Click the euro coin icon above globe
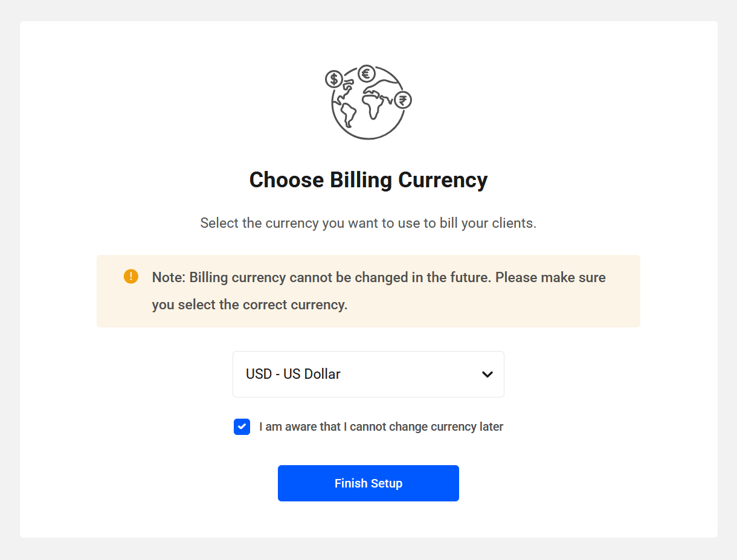This screenshot has height=560, width=737. (x=366, y=74)
